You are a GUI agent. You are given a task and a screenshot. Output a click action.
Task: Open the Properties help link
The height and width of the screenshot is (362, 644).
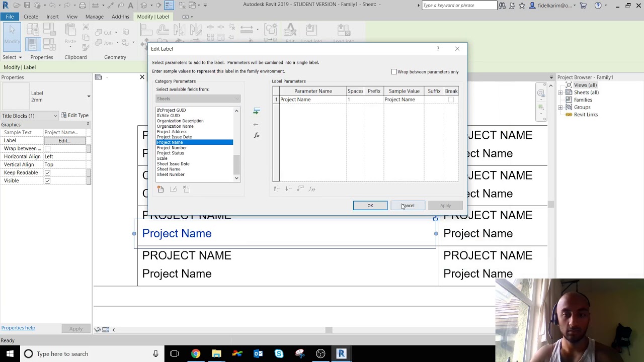click(18, 328)
